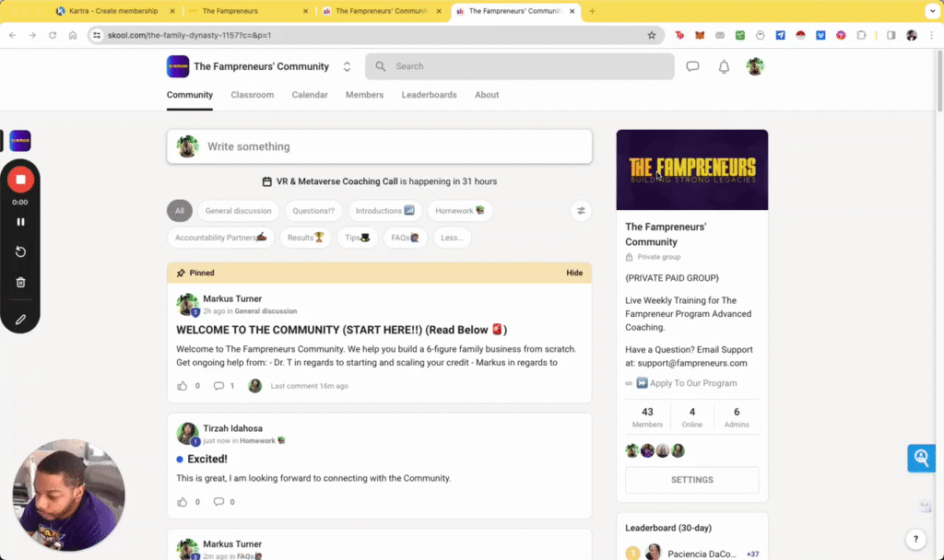
Task: Stop the screen recording with red button
Action: (20, 180)
